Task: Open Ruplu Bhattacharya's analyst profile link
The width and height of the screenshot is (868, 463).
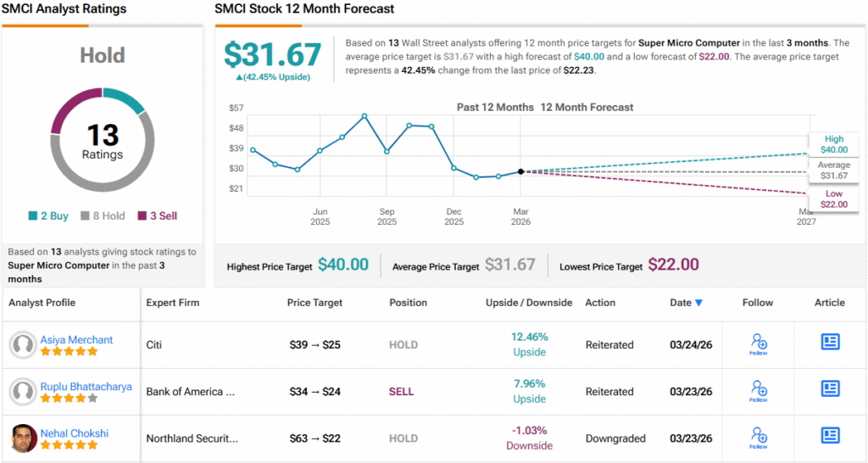Action: (x=86, y=387)
